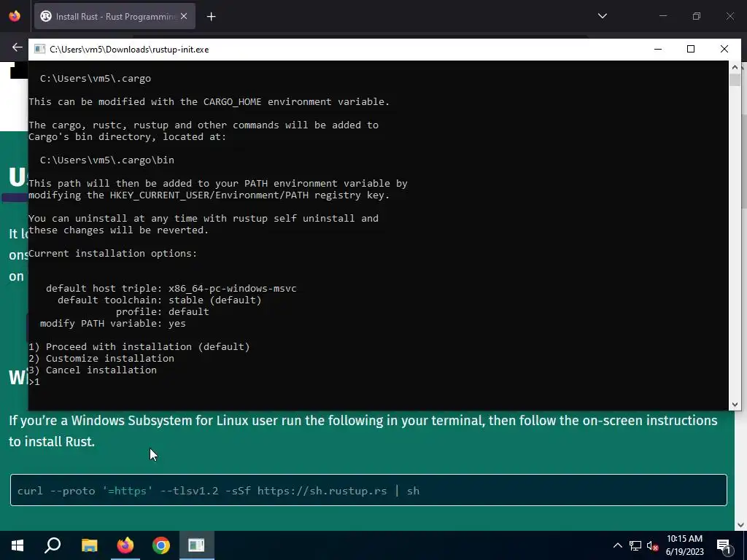Click the Firefox logo icon in title bar

tap(15, 16)
